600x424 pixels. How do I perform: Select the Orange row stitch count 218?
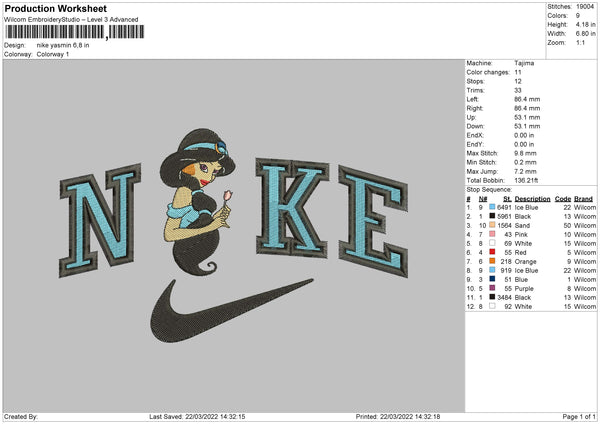click(x=506, y=261)
